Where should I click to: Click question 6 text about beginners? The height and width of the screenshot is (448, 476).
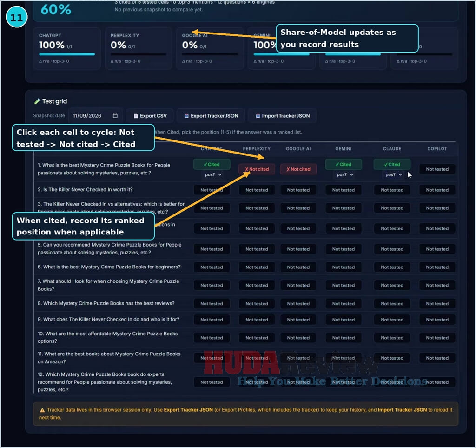pyautogui.click(x=109, y=267)
